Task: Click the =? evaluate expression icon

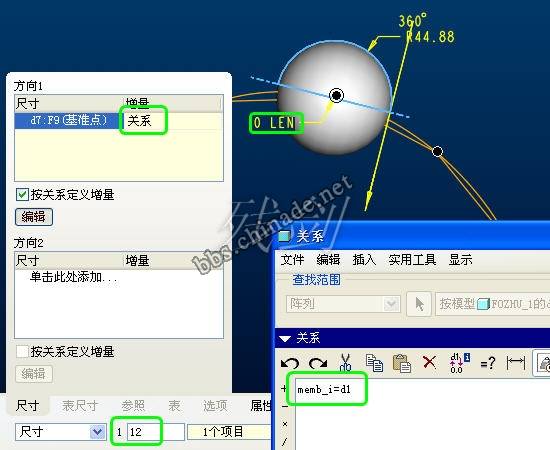Action: (488, 363)
